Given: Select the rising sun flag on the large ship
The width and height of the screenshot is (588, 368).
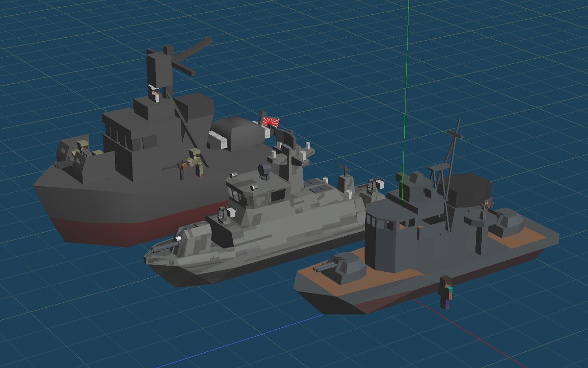Looking at the screenshot, I should [x=269, y=122].
